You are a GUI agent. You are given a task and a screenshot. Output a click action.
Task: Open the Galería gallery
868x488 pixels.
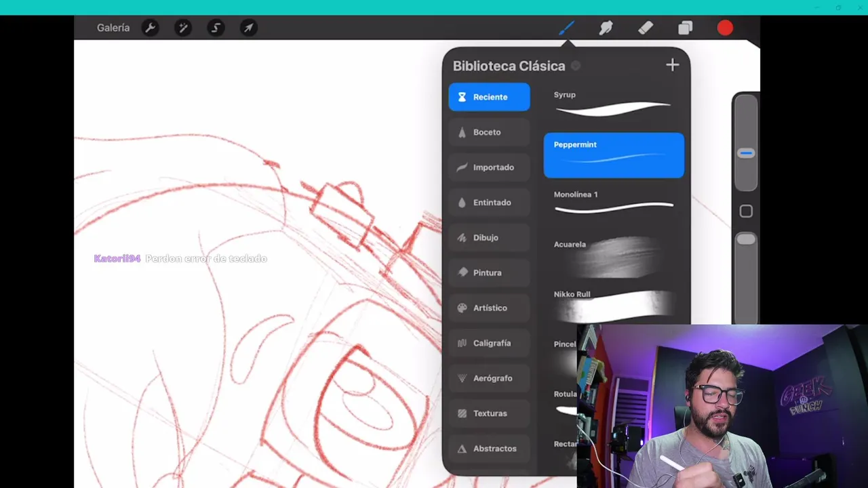click(113, 28)
